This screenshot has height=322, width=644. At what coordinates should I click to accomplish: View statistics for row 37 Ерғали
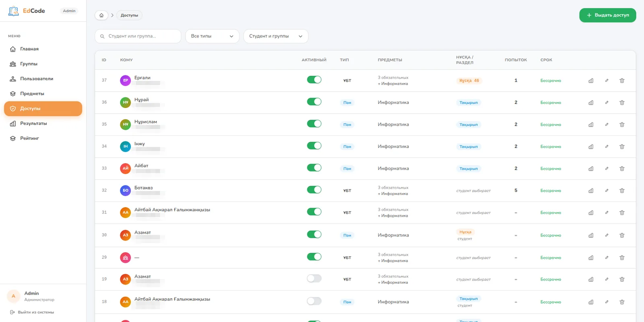pyautogui.click(x=591, y=81)
